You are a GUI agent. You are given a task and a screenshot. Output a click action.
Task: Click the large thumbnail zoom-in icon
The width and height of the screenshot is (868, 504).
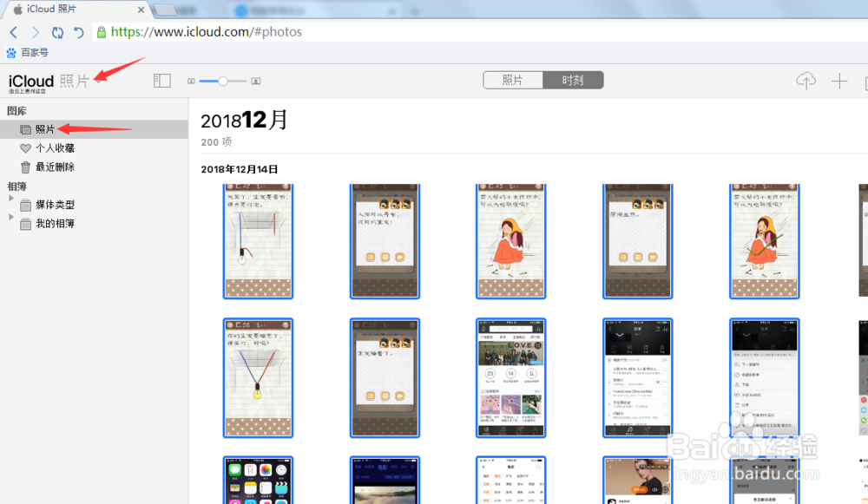coord(256,82)
